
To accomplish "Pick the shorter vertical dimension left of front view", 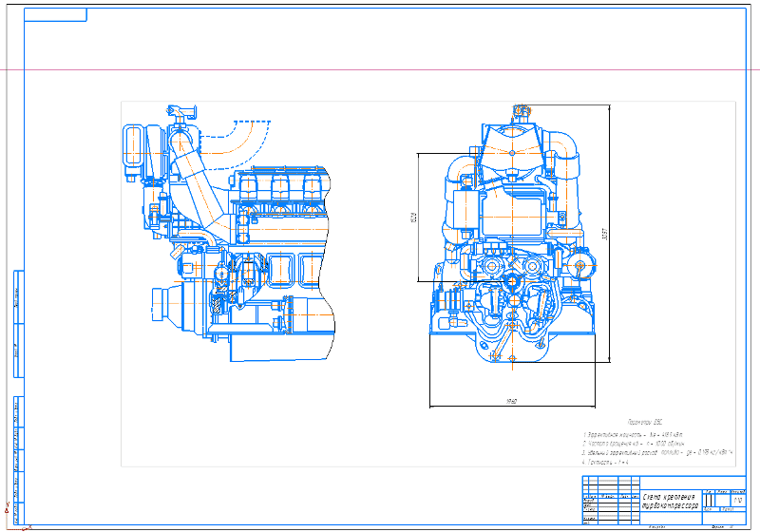I will coord(418,217).
